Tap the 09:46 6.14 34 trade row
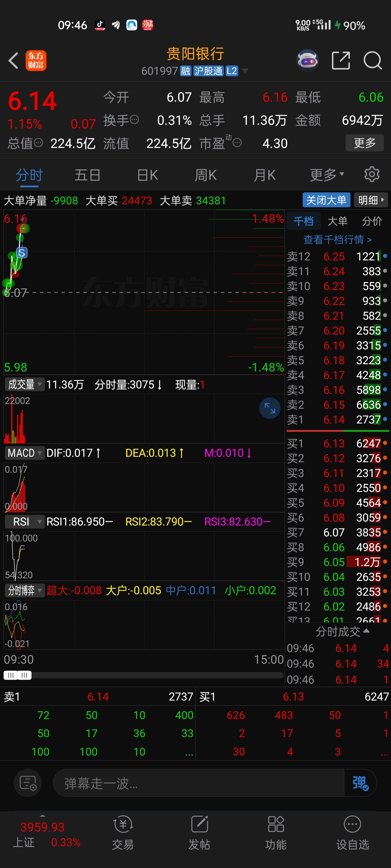The width and height of the screenshot is (391, 868). point(338,664)
